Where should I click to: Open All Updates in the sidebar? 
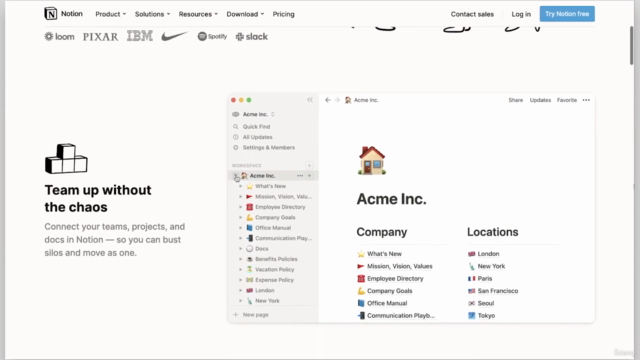[x=253, y=137]
